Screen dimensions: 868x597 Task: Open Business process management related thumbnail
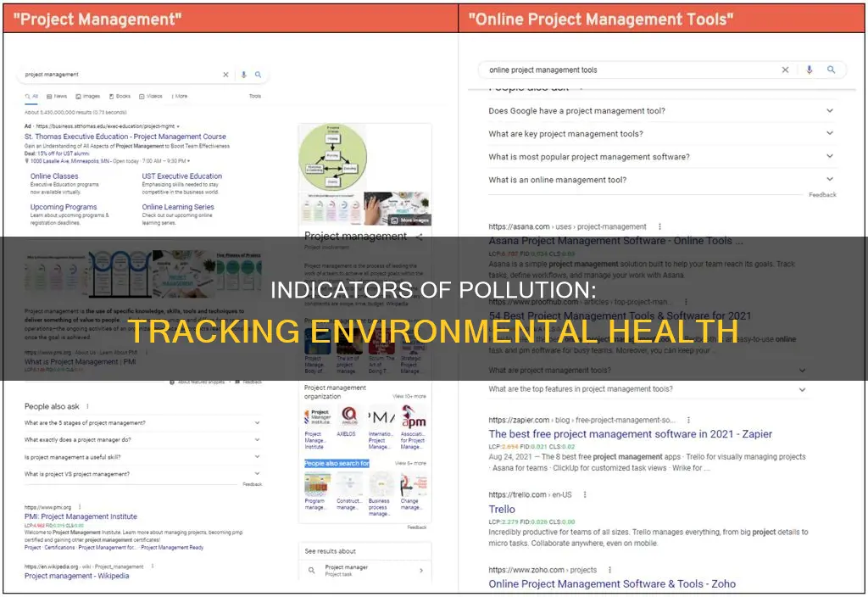click(x=381, y=484)
